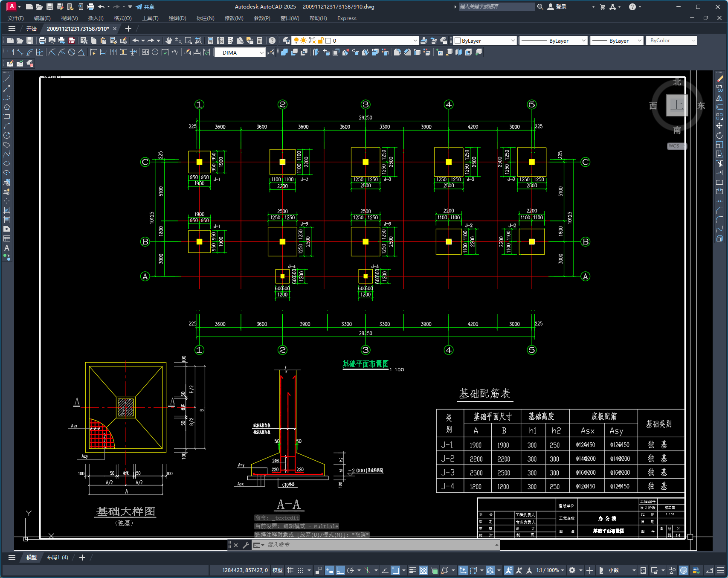Click the layer color swatch beside 0
This screenshot has height=578, width=728.
click(x=328, y=41)
